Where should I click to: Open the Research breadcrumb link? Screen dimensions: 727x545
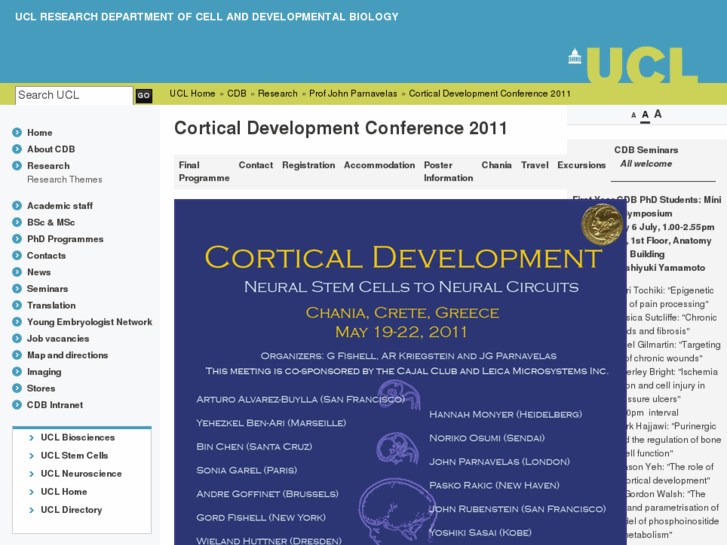278,94
